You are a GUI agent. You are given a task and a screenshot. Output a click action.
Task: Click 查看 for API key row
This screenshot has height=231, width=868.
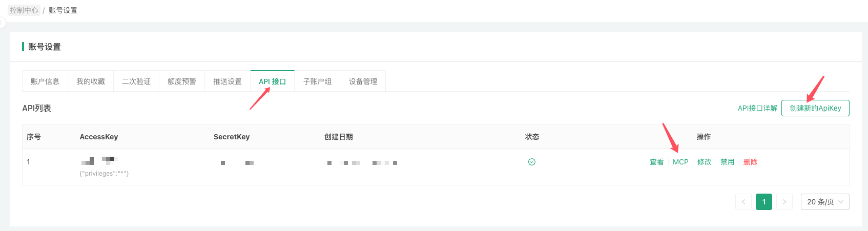(x=657, y=162)
